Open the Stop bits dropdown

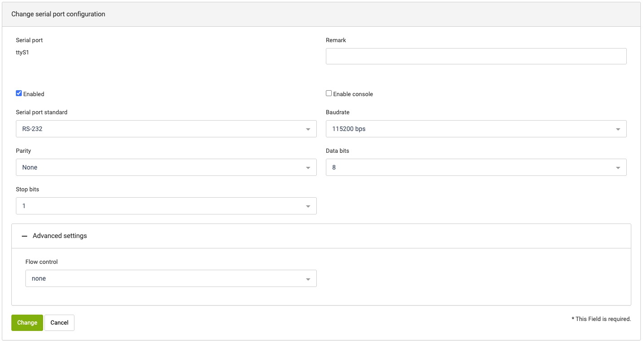(x=166, y=206)
